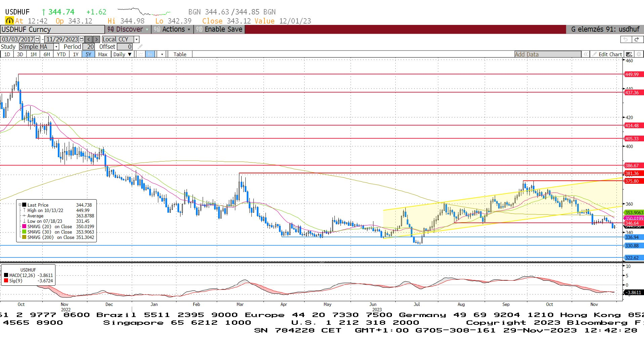Click the yellow gauge icon beside At

click(9, 21)
